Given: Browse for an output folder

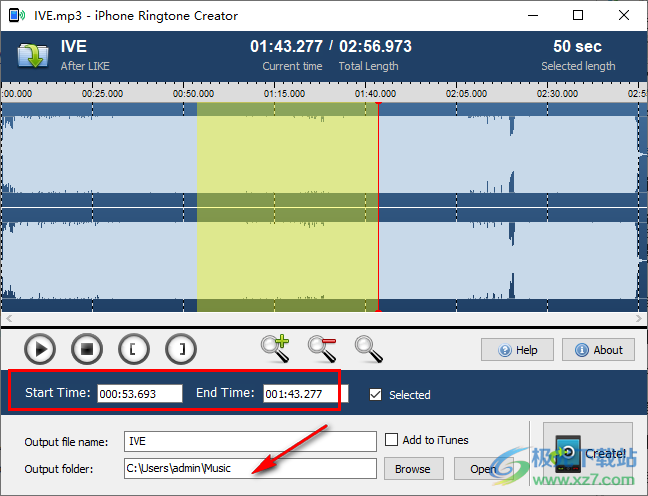Looking at the screenshot, I should click(x=414, y=469).
